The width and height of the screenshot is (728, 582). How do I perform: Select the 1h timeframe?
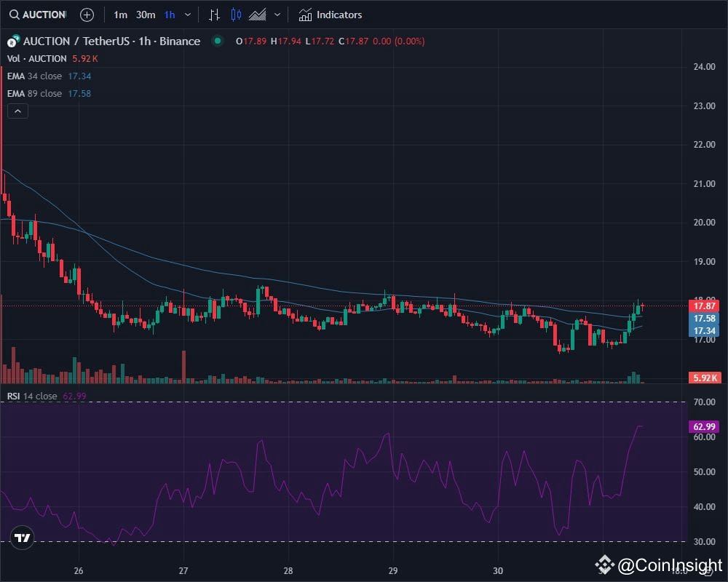(170, 15)
